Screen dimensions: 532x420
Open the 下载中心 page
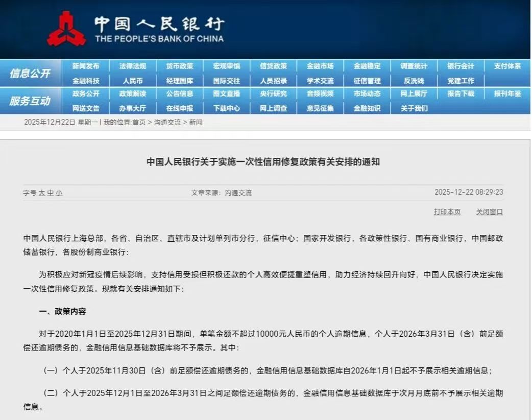pos(226,108)
